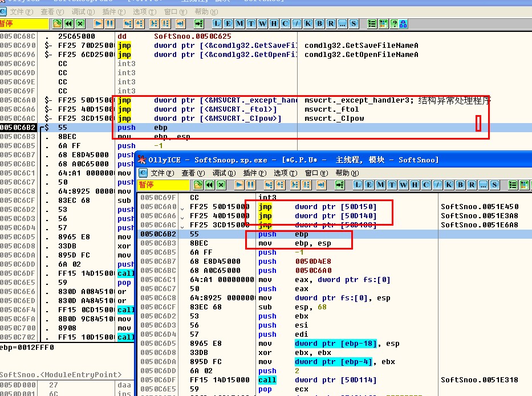The height and width of the screenshot is (396, 532).
Task: Open 调试(D) menu in SoftSnoop.zp.exe window
Action: 224,173
